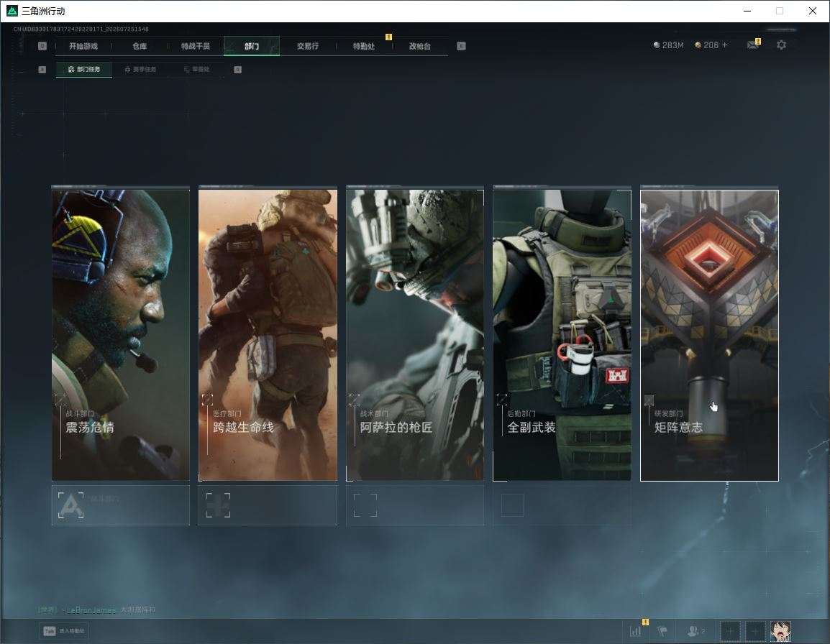
Task: Open the 开始游戏 tab
Action: (83, 46)
